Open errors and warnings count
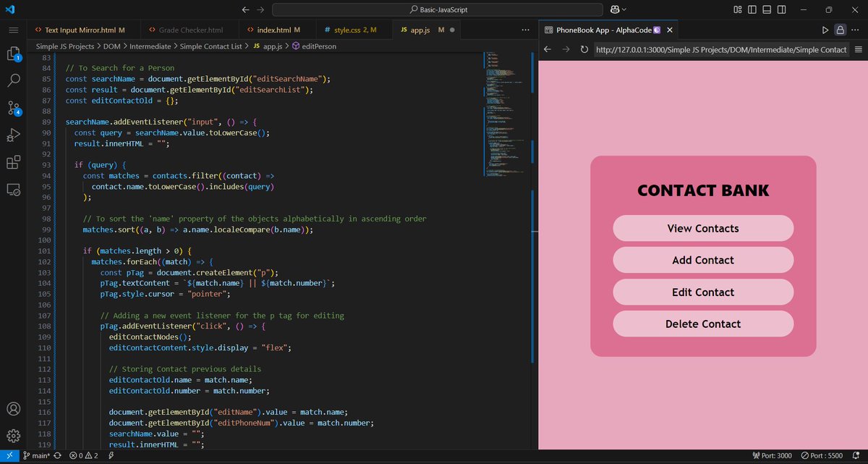This screenshot has width=868, height=464. point(83,456)
